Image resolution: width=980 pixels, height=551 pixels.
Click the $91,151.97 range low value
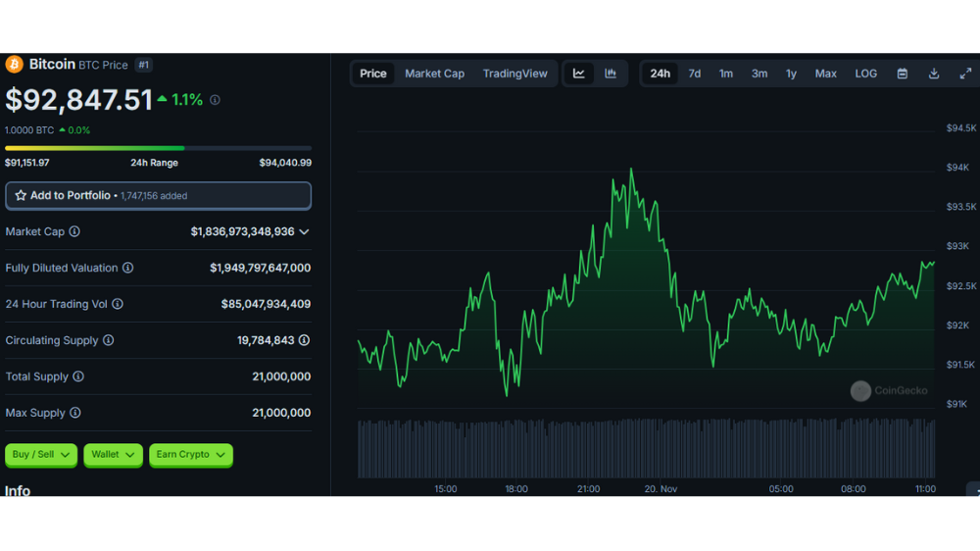[x=26, y=163]
